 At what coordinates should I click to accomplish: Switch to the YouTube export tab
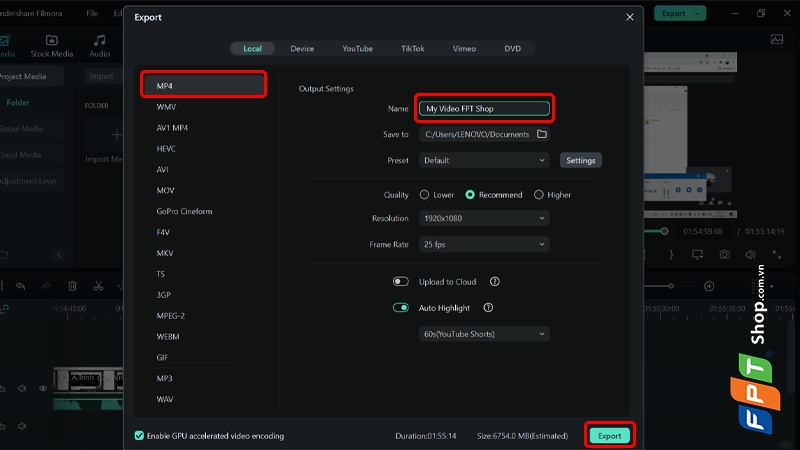(x=357, y=48)
